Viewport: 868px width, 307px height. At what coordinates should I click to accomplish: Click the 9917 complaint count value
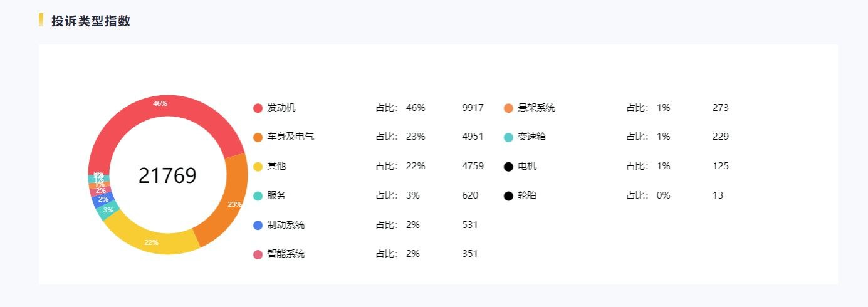pyautogui.click(x=473, y=108)
